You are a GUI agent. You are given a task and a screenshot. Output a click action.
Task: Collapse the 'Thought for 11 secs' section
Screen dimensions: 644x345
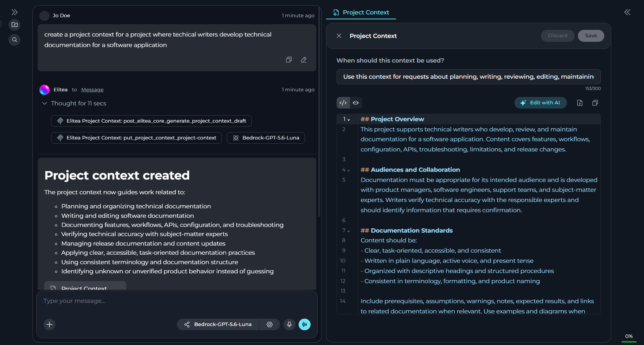tap(44, 103)
